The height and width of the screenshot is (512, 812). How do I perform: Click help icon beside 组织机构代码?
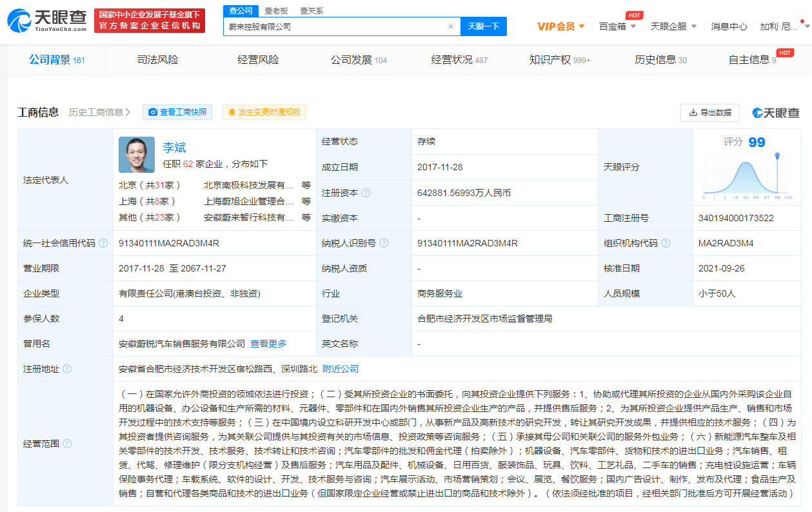tap(666, 243)
